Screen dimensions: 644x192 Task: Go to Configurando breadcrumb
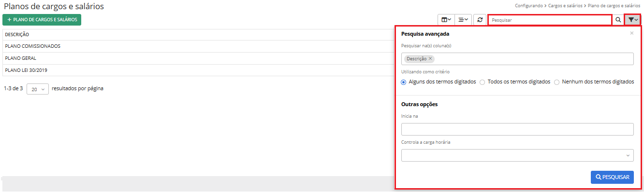tap(529, 6)
